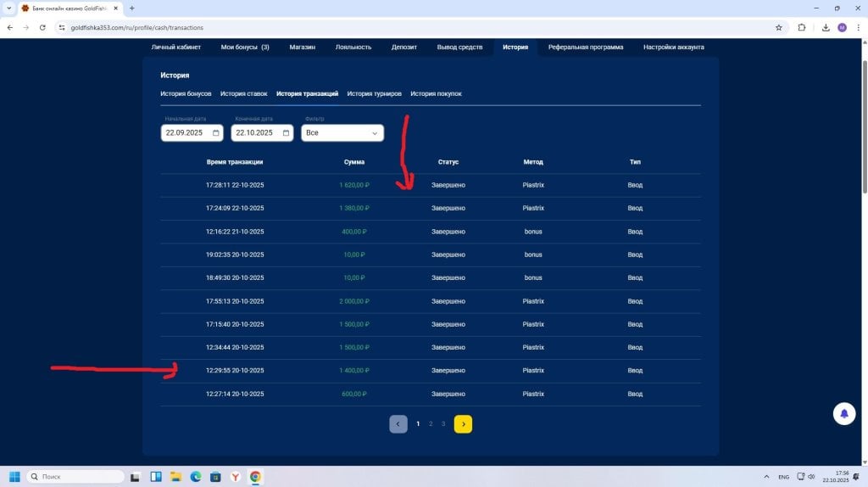Open the Лояльность menu item
The height and width of the screenshot is (487, 868).
coord(353,48)
